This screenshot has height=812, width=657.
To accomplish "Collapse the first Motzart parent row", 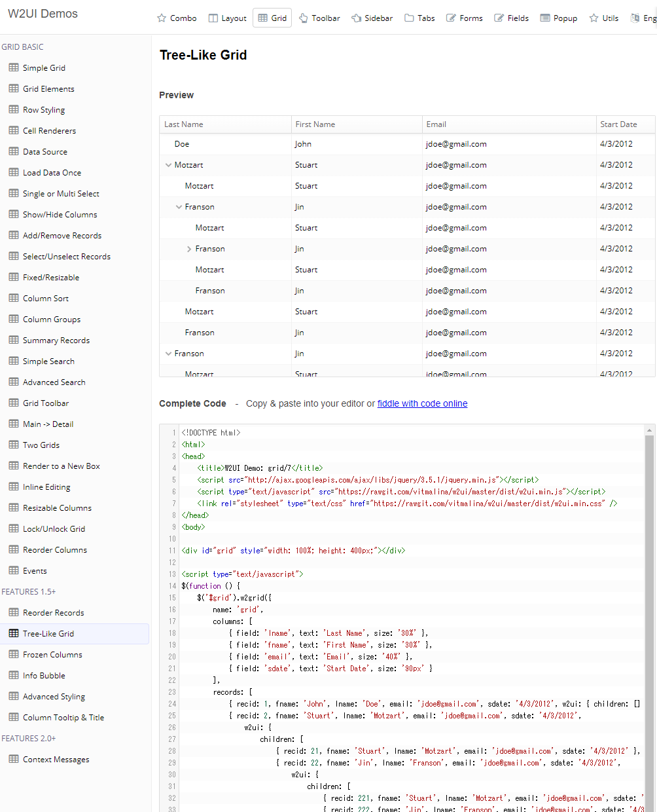I will 168,165.
